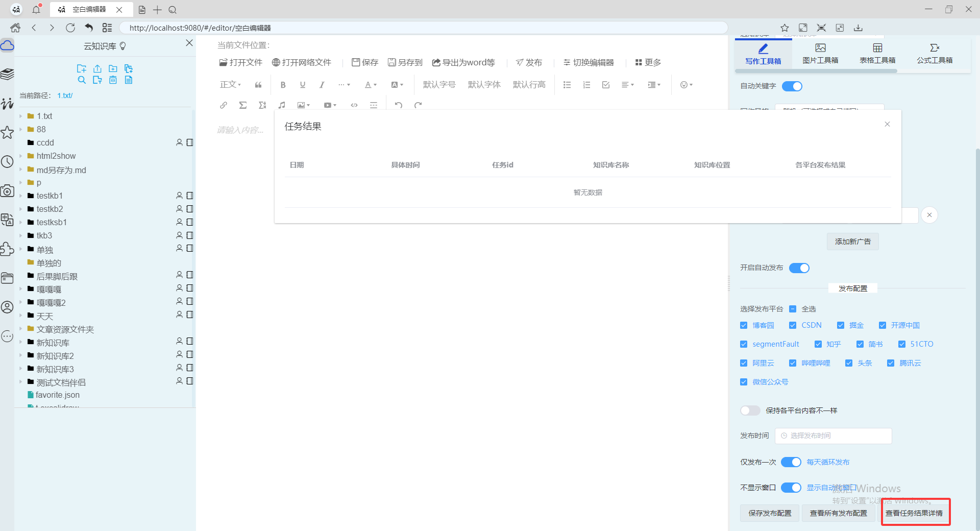
Task: Insert a hyperlink in the editor
Action: click(224, 105)
